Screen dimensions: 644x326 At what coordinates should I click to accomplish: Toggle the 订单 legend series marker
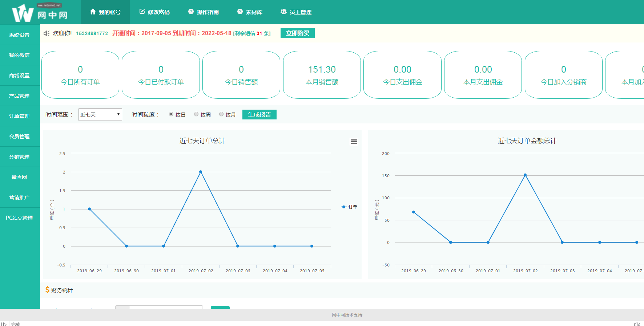(x=343, y=207)
